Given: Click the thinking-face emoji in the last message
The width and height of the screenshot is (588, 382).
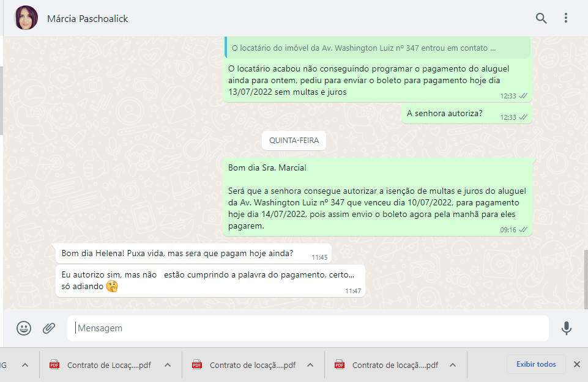Looking at the screenshot, I should [112, 286].
